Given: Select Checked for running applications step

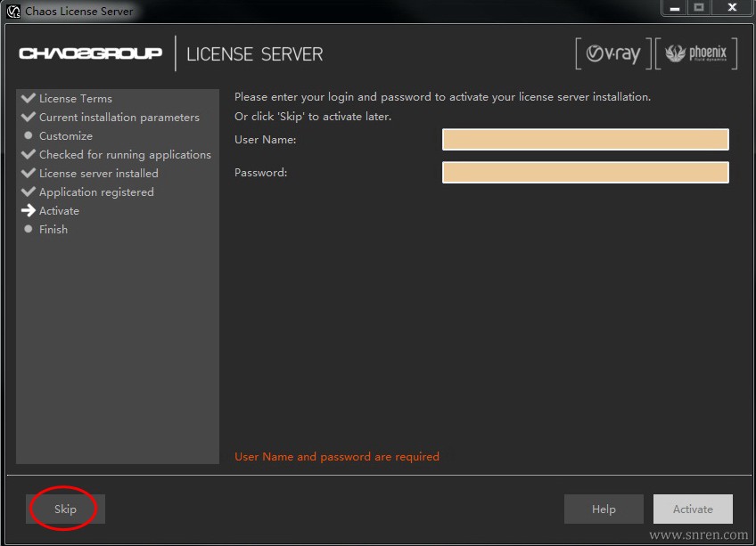Looking at the screenshot, I should 125,155.
